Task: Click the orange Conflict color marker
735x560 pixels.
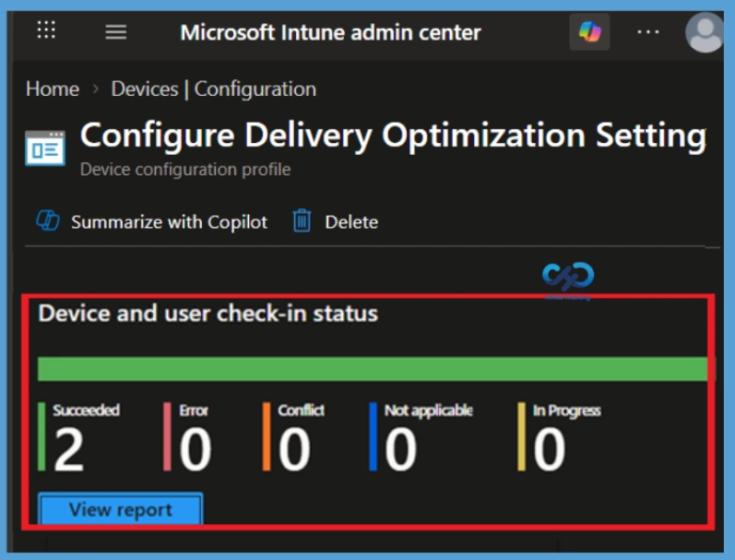Action: [x=267, y=436]
